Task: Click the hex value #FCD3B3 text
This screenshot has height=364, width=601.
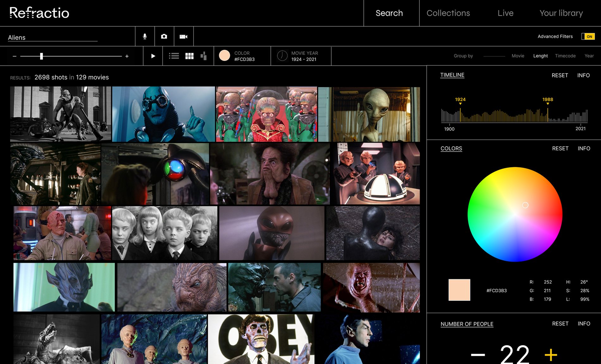Action: coord(496,291)
